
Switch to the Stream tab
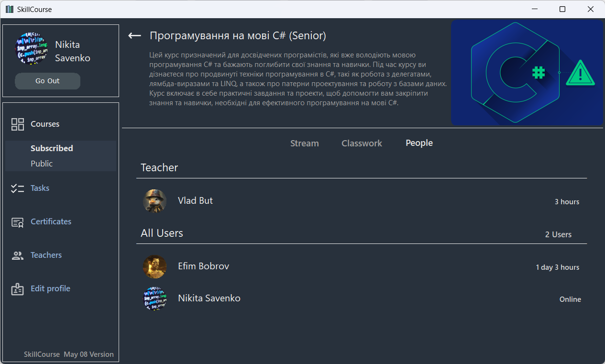pos(305,143)
